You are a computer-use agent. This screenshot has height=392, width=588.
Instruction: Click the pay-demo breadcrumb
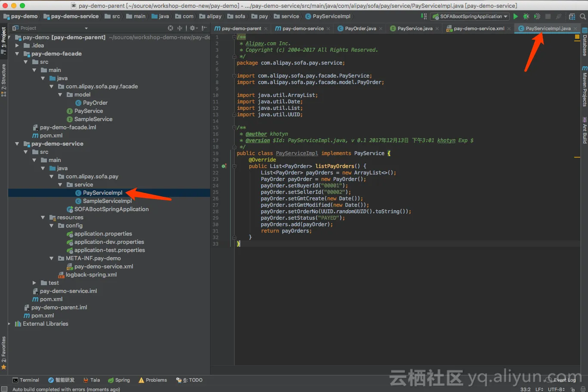point(21,16)
